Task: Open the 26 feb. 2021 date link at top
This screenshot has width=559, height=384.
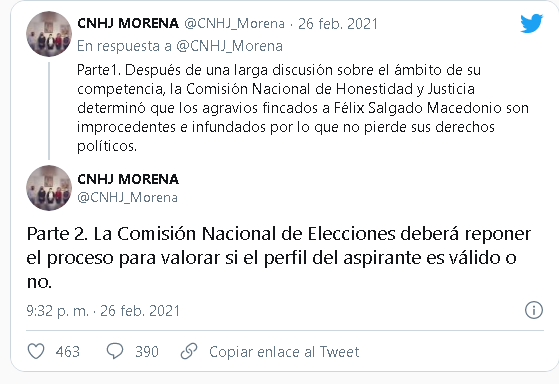Action: (x=338, y=24)
